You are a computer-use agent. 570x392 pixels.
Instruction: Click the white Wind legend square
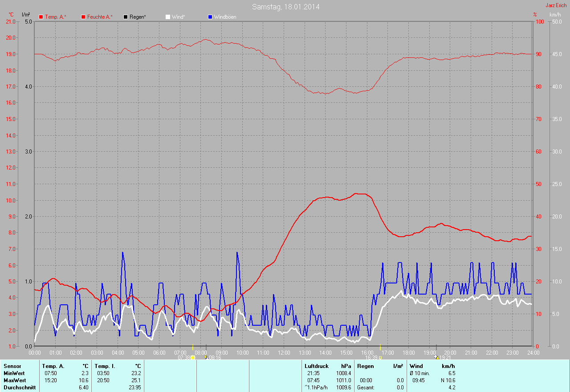[x=168, y=17]
